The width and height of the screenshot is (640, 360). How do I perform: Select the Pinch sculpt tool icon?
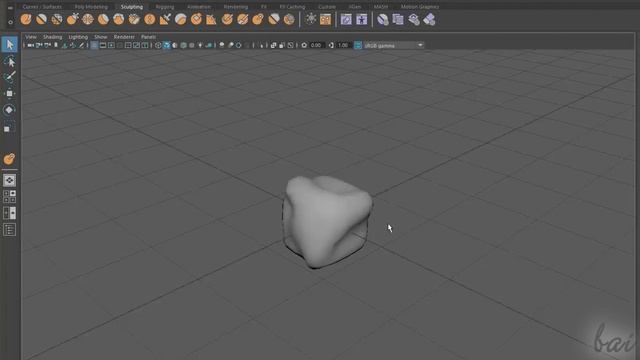click(x=88, y=19)
